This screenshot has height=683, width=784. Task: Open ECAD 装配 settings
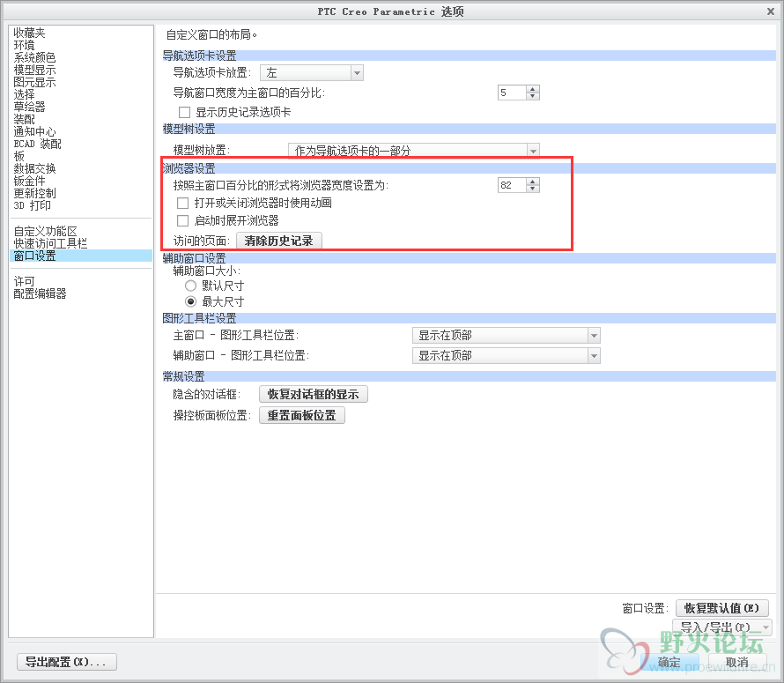pos(38,145)
